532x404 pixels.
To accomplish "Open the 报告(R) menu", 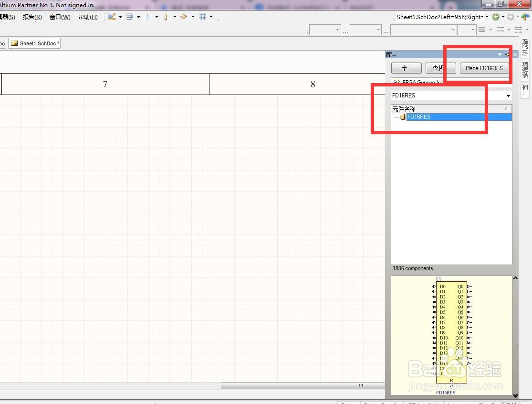I will (x=32, y=17).
